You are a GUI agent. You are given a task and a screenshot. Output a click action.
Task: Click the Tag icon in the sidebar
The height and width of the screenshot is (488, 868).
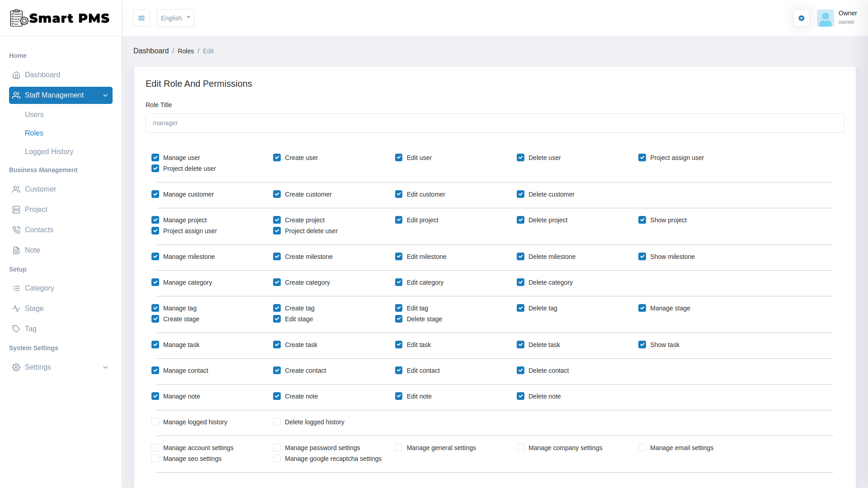pyautogui.click(x=16, y=328)
